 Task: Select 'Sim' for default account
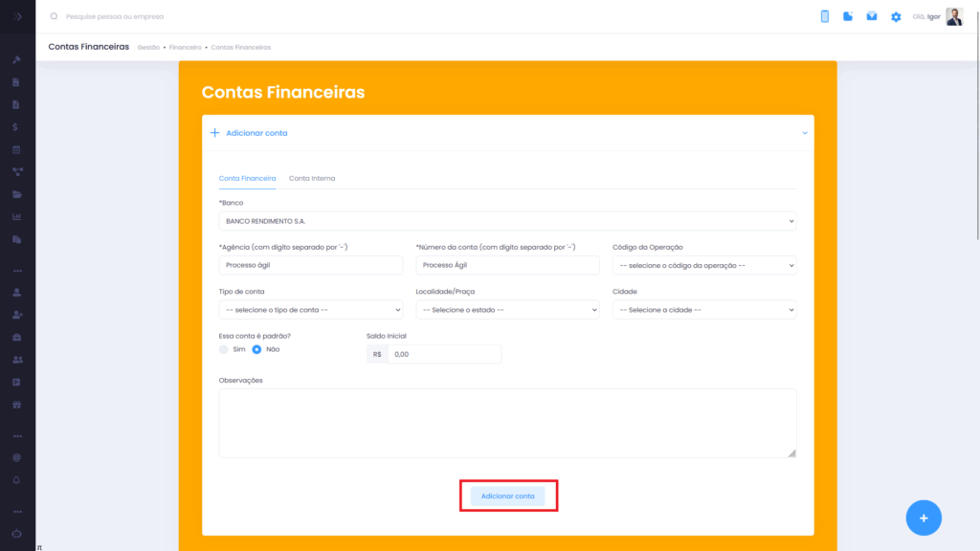(224, 349)
